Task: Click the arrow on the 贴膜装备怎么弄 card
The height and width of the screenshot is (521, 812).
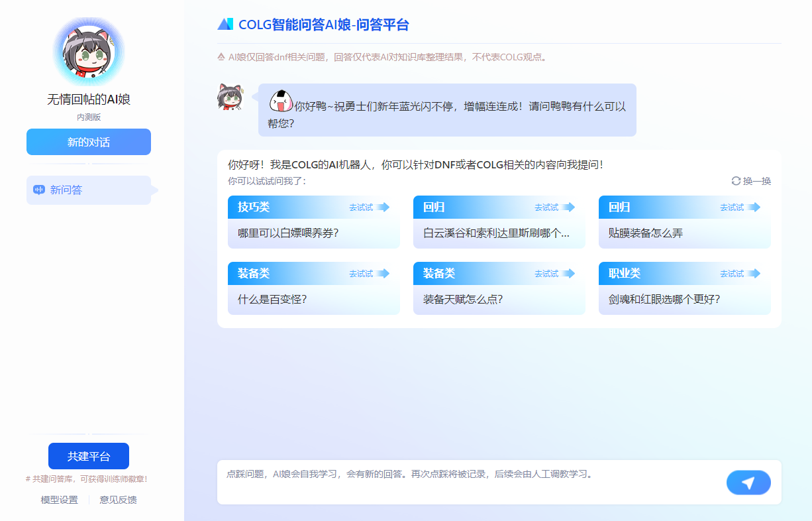Action: [x=754, y=207]
